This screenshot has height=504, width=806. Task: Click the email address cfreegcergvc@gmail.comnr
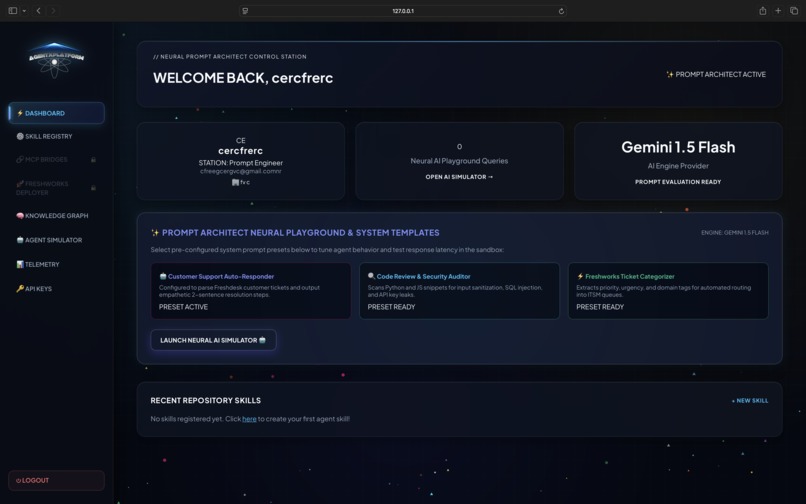tap(241, 171)
